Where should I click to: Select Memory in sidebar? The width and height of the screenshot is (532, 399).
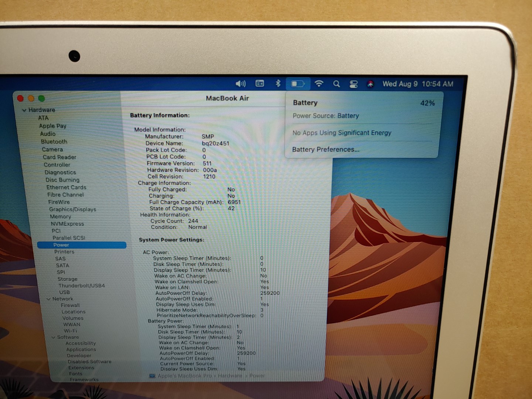click(x=61, y=216)
